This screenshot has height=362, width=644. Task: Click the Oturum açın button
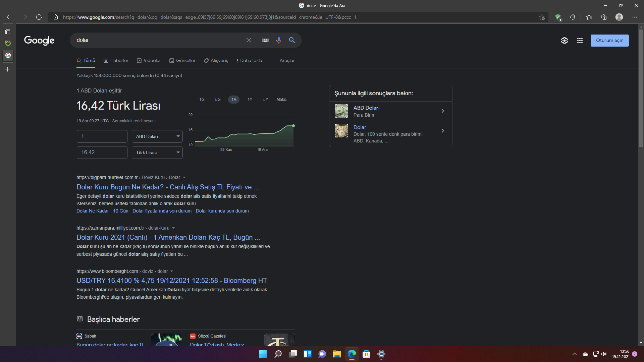(x=609, y=41)
